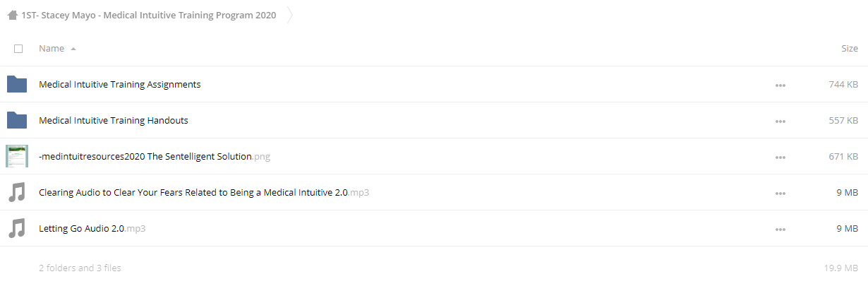Sort by the Name column arrow
Viewport: 868px width, 303px height.
click(73, 49)
